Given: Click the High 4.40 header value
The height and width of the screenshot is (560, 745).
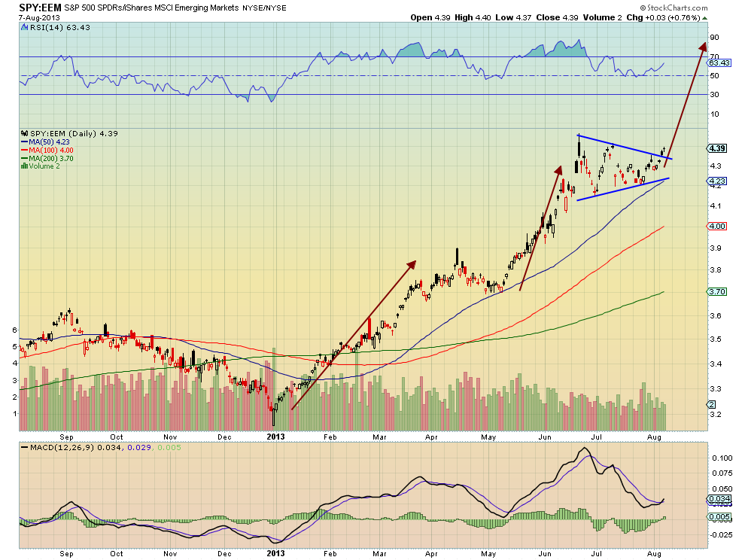Looking at the screenshot, I should 473,17.
